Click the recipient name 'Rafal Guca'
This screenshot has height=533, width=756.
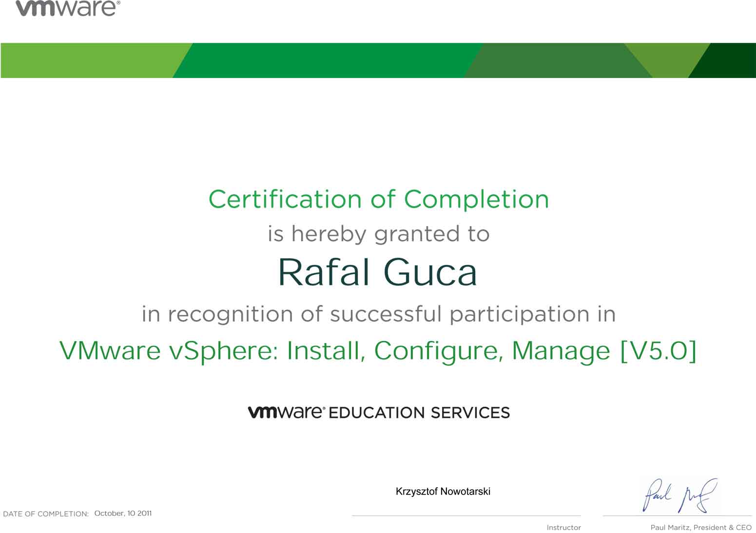coord(378,272)
